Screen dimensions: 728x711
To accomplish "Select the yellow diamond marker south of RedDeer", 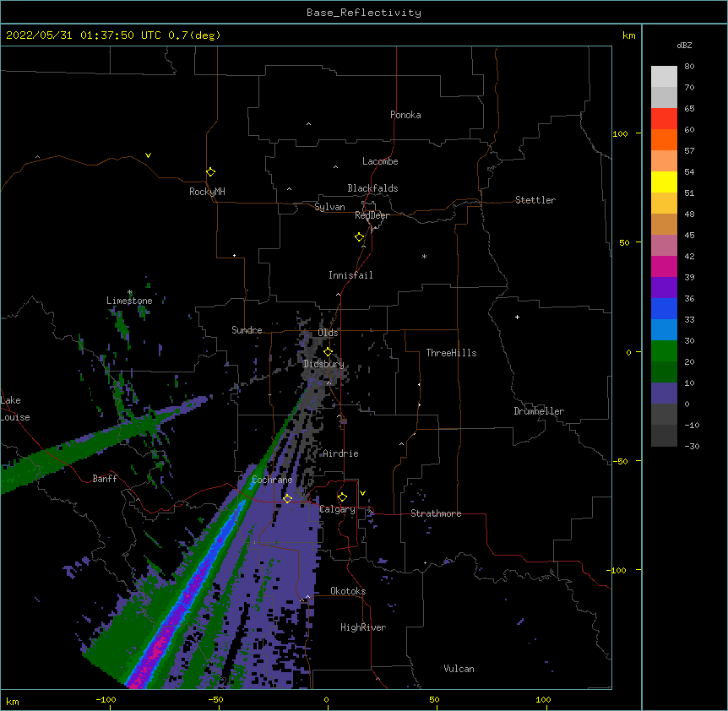I will click(359, 237).
